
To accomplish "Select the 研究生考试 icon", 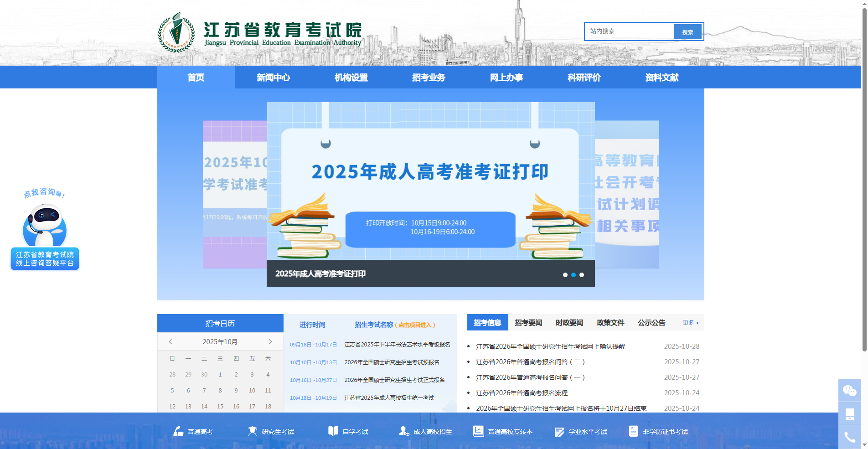I will point(253,431).
